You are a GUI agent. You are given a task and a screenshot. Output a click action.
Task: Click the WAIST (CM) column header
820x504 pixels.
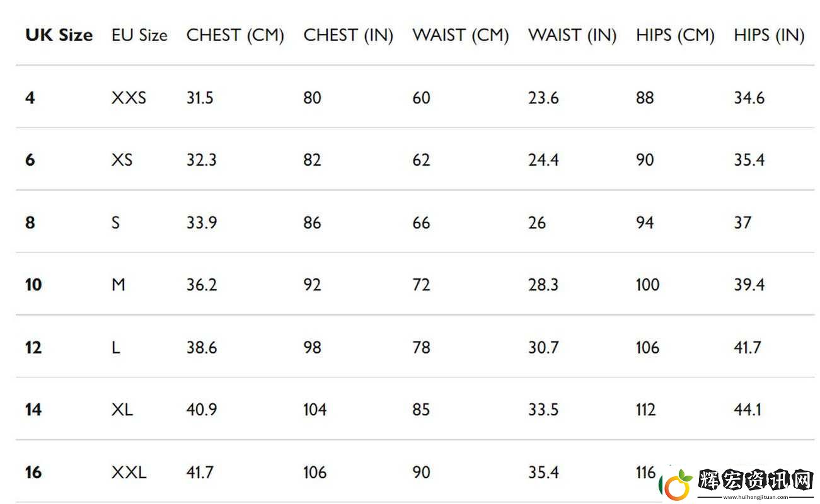pos(461,36)
